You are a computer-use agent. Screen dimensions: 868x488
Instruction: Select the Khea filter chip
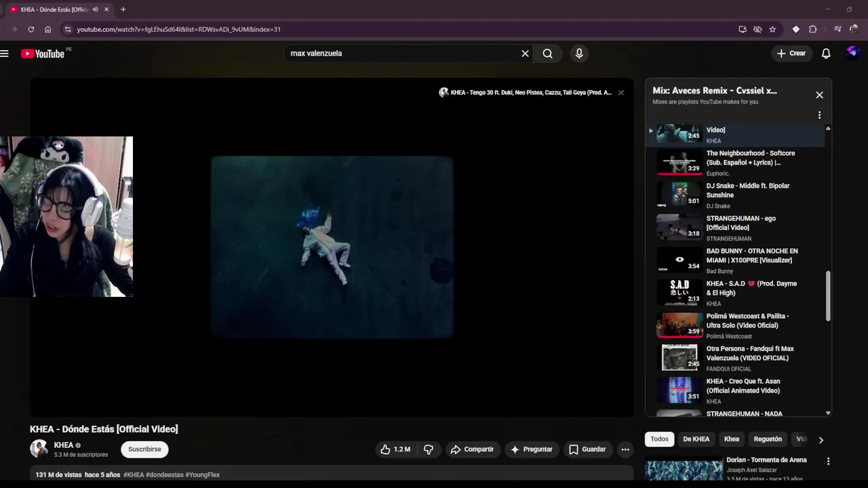(x=732, y=439)
